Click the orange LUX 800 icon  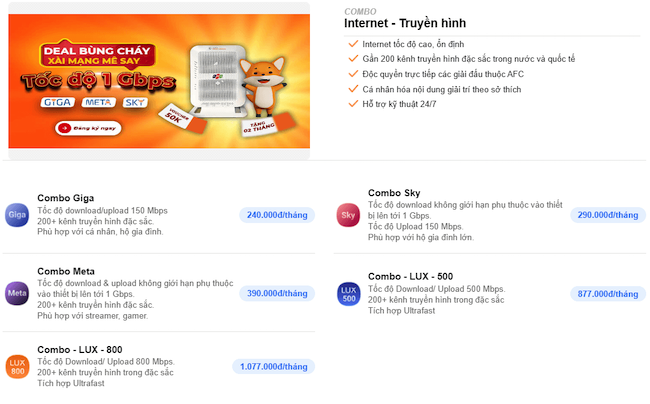17,367
